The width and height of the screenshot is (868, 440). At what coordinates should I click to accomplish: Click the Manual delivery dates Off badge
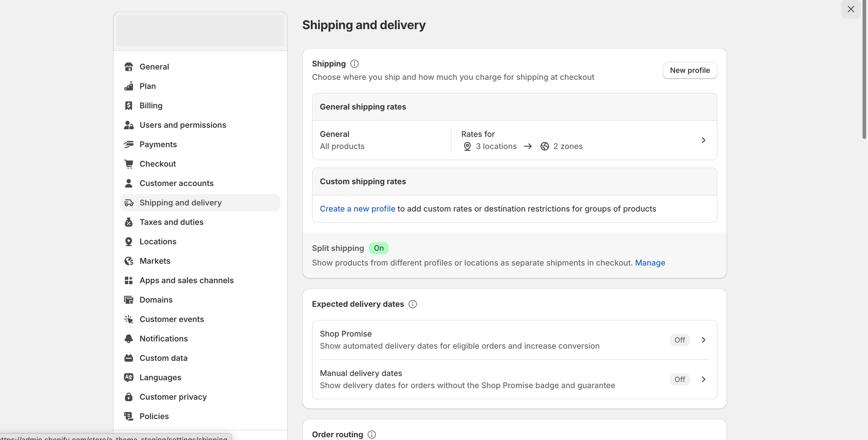point(679,379)
